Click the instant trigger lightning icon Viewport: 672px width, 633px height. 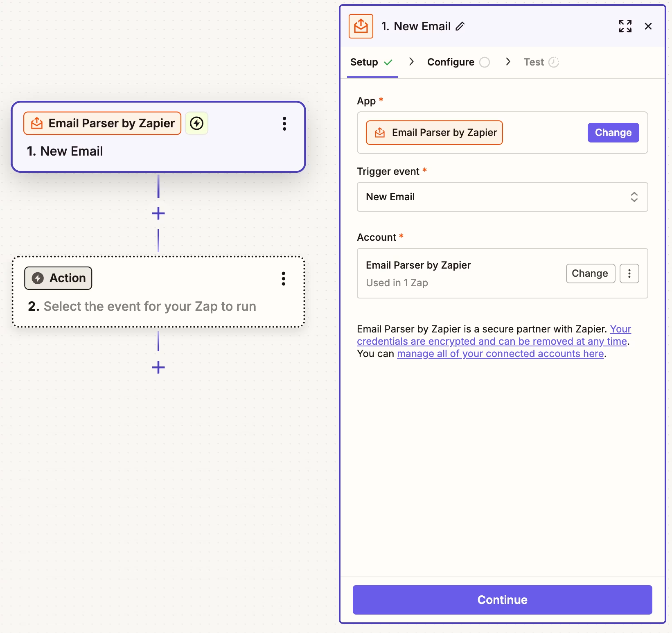[196, 123]
